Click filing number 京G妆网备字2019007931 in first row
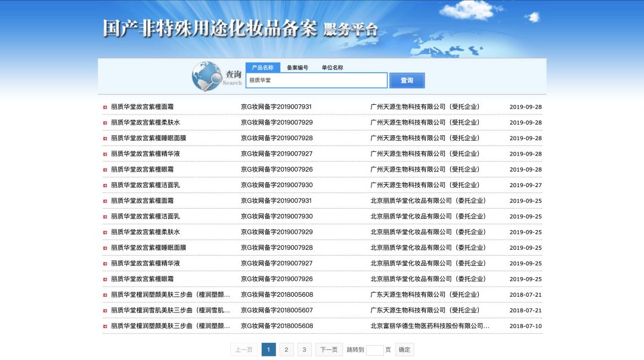644x360 pixels. point(276,107)
